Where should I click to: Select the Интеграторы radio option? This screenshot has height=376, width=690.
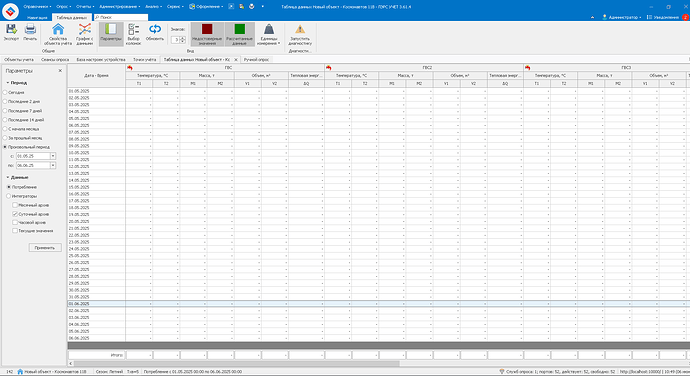tap(8, 196)
